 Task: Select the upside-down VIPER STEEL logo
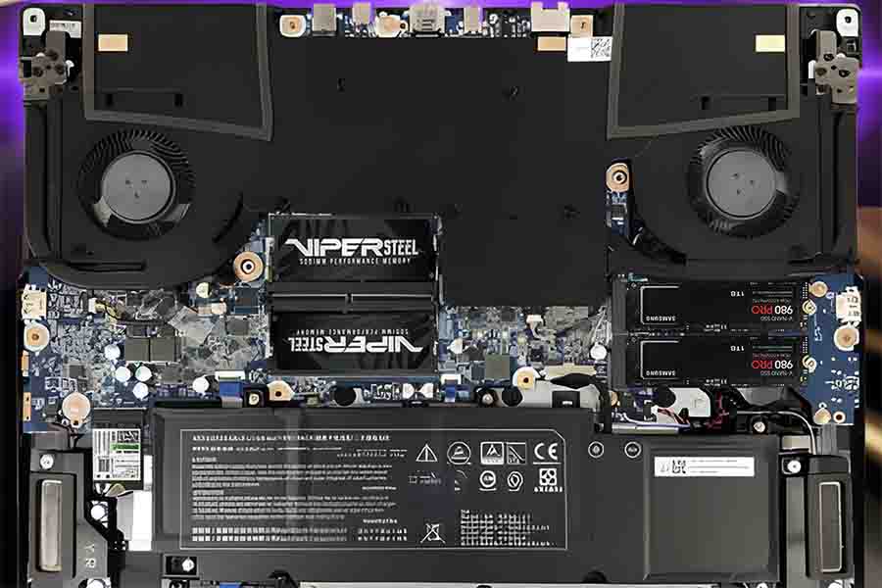[x=355, y=345]
